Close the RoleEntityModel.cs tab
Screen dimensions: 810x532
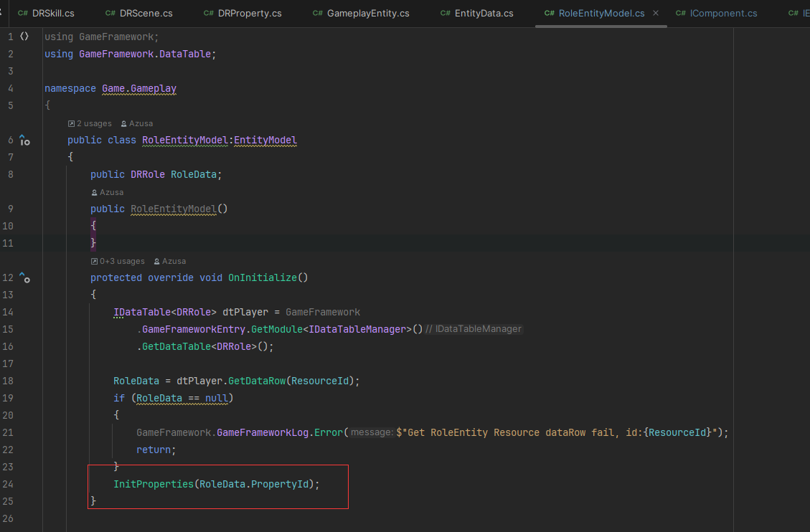[656, 13]
